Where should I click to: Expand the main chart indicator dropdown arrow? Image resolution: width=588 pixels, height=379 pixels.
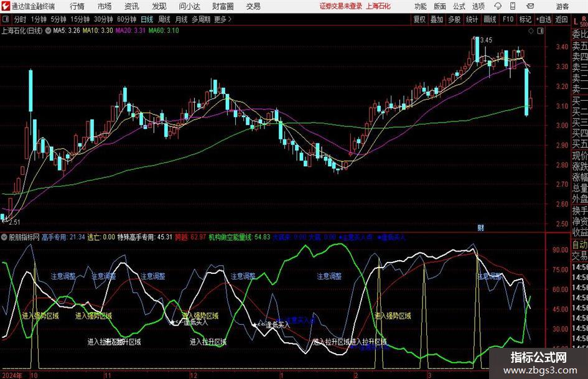tap(48, 30)
